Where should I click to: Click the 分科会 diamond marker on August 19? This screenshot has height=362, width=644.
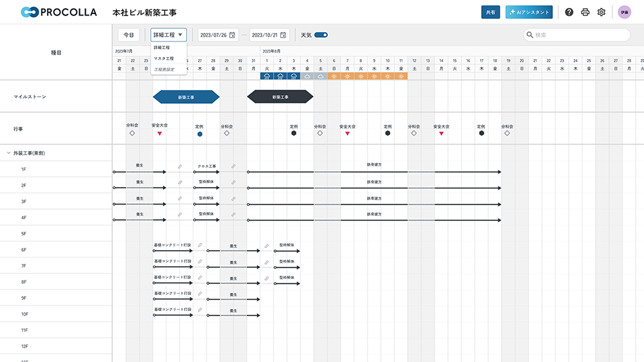click(507, 133)
